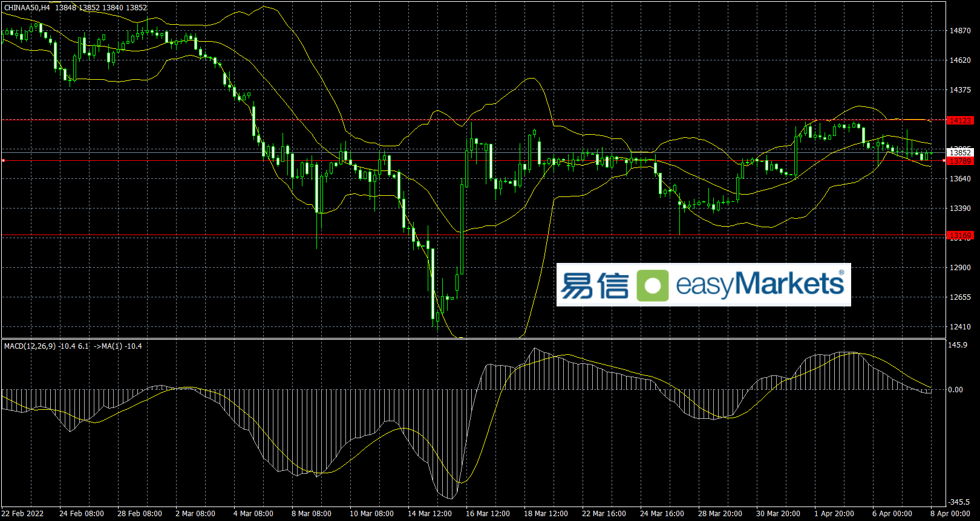Click the 4 Mar 08:00 time label

[253, 514]
